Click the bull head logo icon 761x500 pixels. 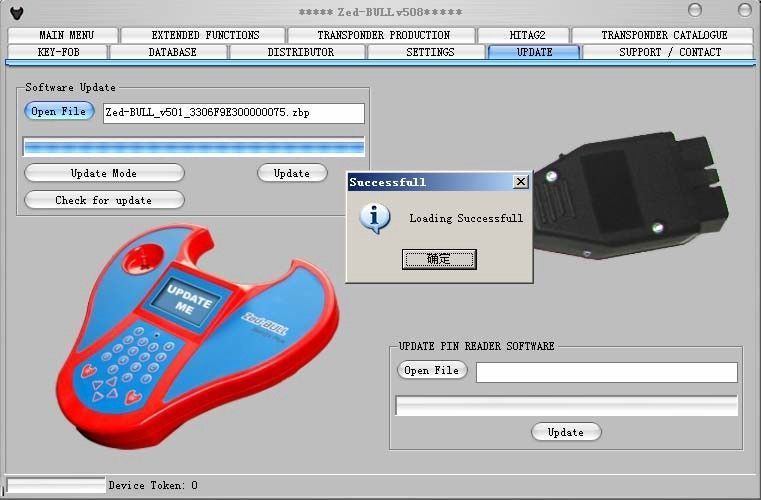click(17, 13)
